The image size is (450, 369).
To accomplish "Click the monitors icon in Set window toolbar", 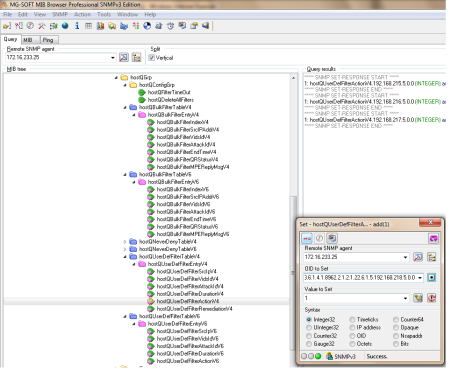I will [x=332, y=238].
